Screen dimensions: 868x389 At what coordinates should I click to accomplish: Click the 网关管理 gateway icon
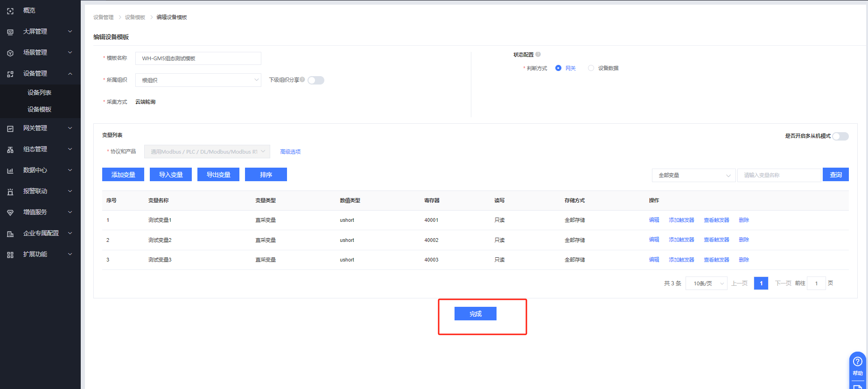tap(10, 128)
